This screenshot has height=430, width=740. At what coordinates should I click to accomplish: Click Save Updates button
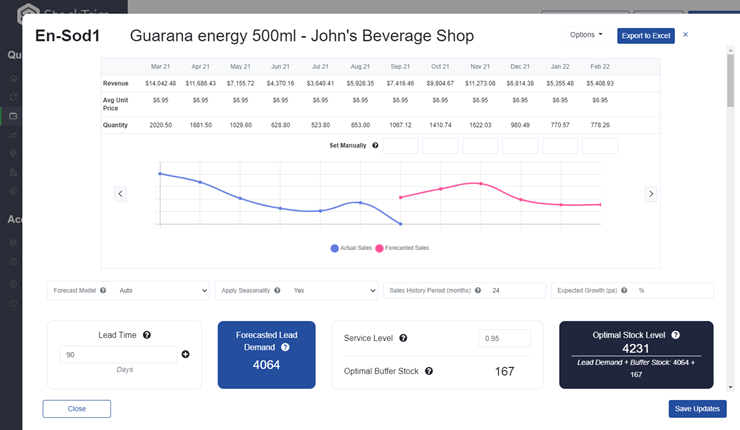tap(697, 409)
